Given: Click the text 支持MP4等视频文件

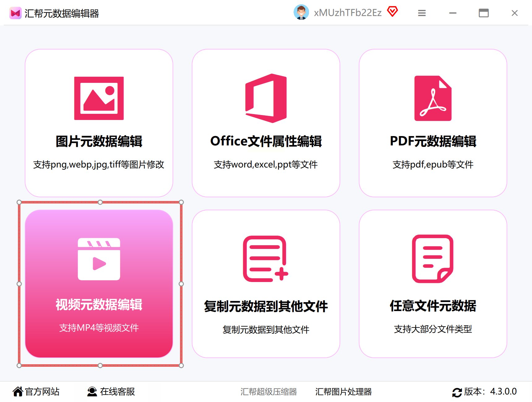Looking at the screenshot, I should pyautogui.click(x=99, y=328).
